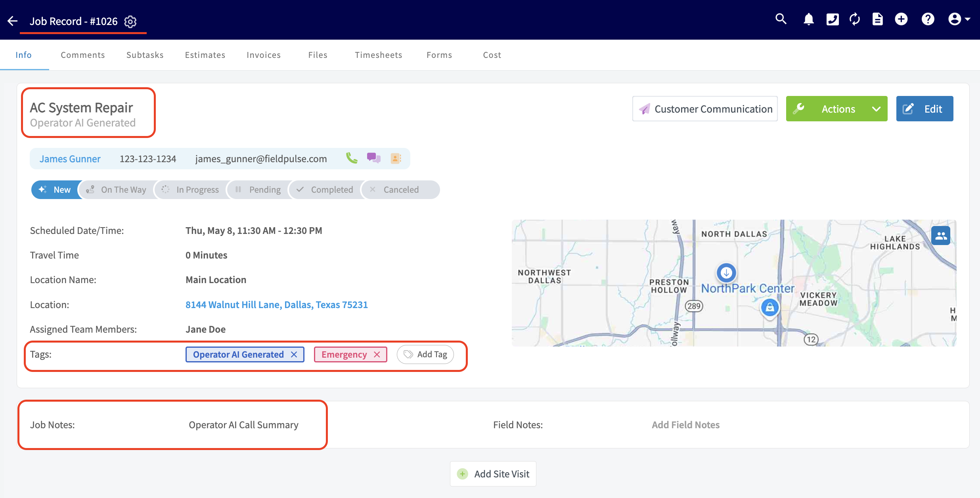The height and width of the screenshot is (498, 980).
Task: Open the search magnifier icon
Action: click(781, 19)
